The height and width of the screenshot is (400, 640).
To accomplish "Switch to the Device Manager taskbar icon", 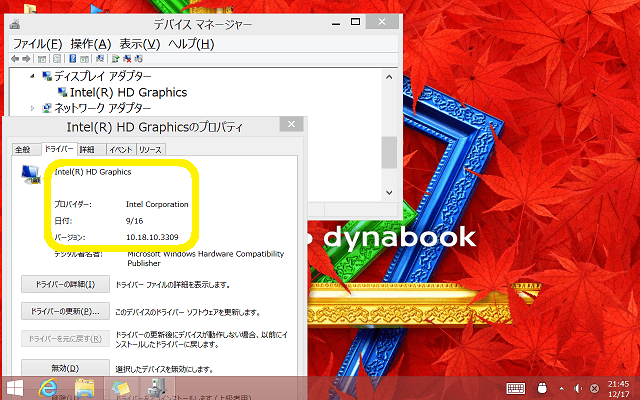I will 157,388.
